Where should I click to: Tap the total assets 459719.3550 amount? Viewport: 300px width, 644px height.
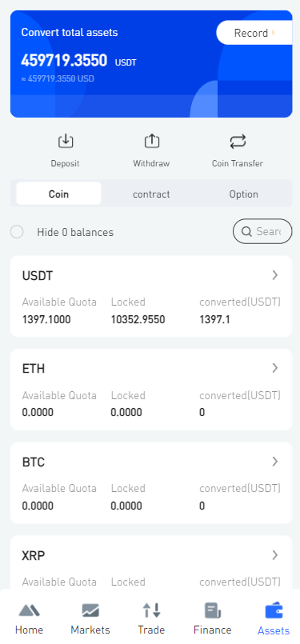[x=64, y=61]
